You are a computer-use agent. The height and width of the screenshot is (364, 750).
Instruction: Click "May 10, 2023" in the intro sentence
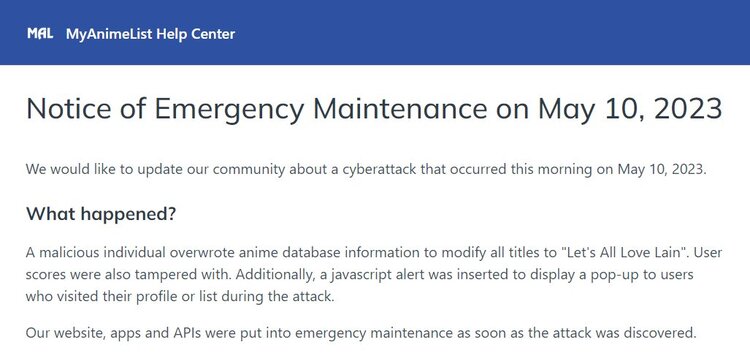[x=662, y=170]
